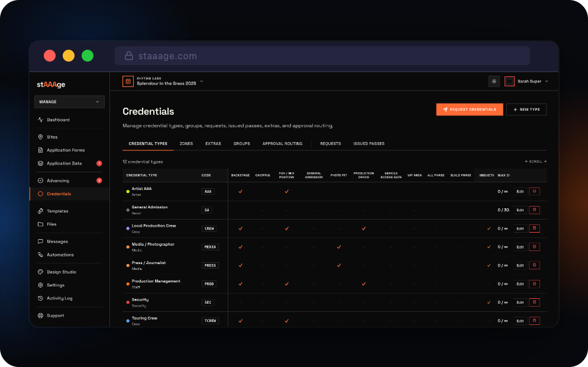Open Dashboard from the sidebar icon

point(40,120)
